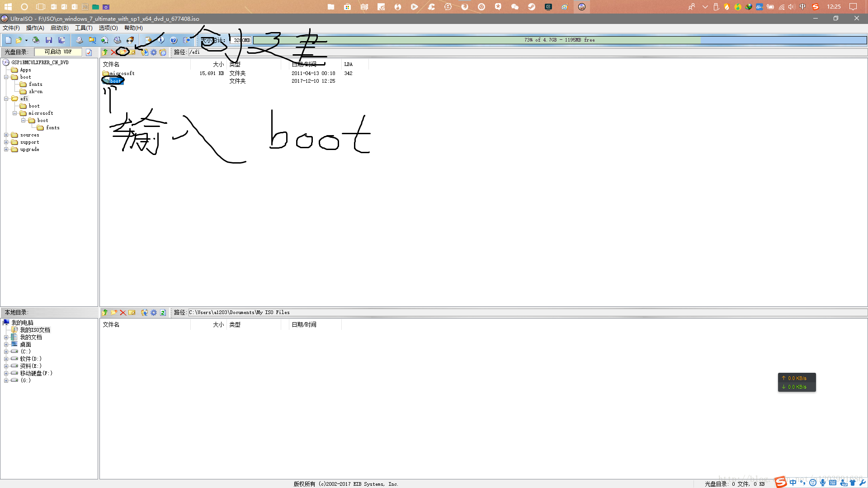Screen dimensions: 868x488
Task: Click the red X delete icon in disc toolbar
Action: coord(113,52)
